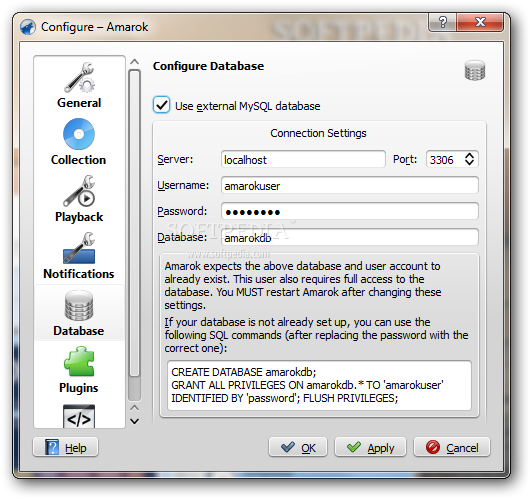The image size is (531, 499).
Task: Uncheck Use external MySQL database
Action: tap(162, 105)
